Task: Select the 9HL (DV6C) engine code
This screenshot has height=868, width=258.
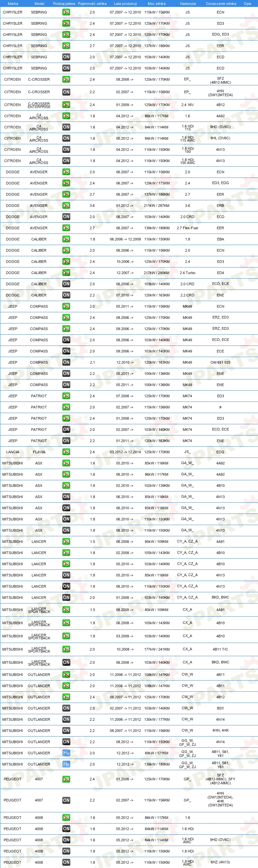Action: [220, 138]
